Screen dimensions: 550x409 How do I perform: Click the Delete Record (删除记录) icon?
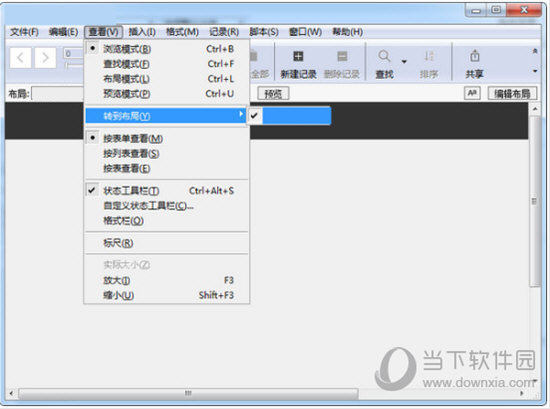(342, 56)
